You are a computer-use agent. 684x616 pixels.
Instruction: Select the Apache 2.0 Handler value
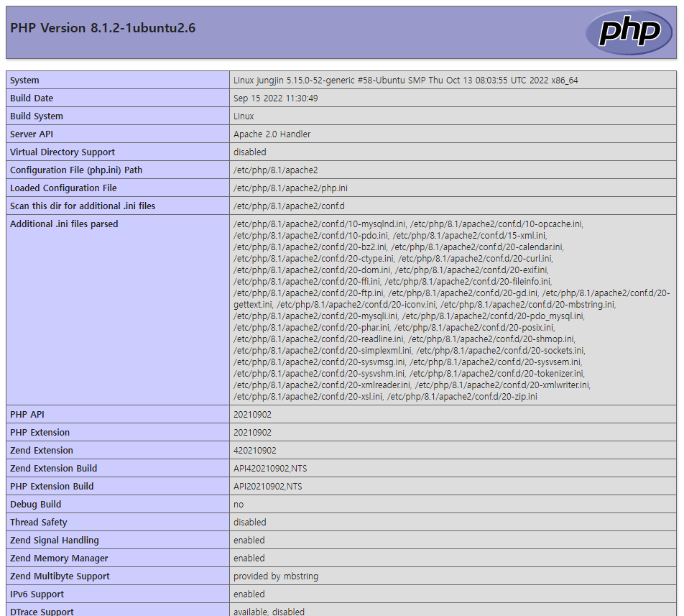(272, 134)
